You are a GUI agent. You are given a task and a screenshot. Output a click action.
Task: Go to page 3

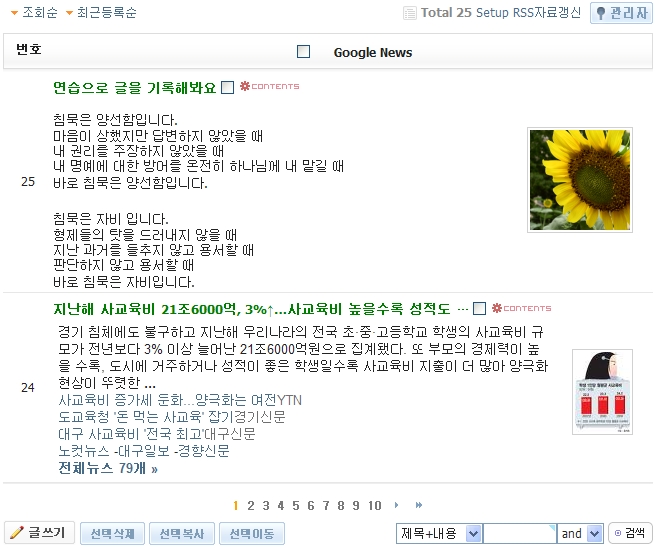click(266, 506)
